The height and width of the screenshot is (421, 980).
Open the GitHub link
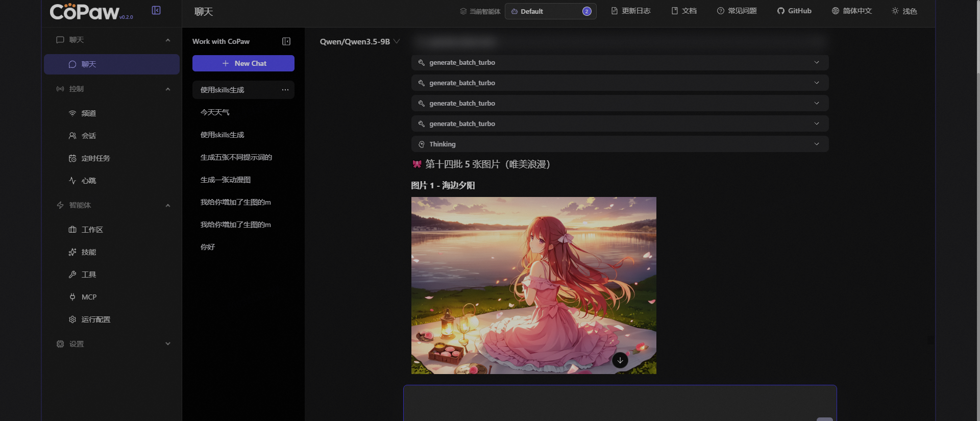click(x=794, y=11)
